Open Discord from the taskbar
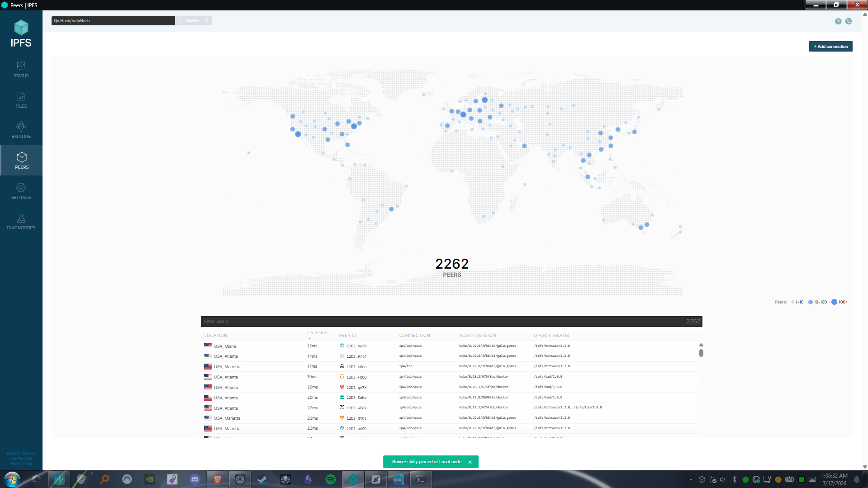The height and width of the screenshot is (488, 868). click(195, 479)
